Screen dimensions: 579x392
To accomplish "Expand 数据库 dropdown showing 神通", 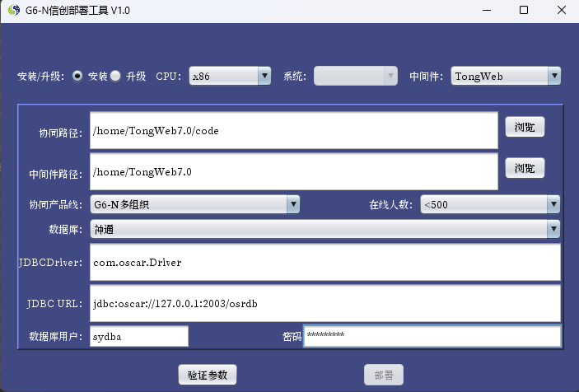I will click(325, 229).
